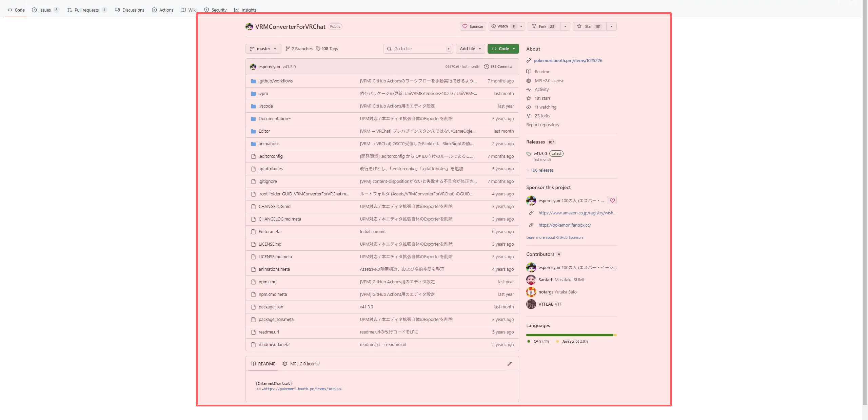The image size is (868, 420).
Task: Focus the Go to file search field
Action: 418,49
